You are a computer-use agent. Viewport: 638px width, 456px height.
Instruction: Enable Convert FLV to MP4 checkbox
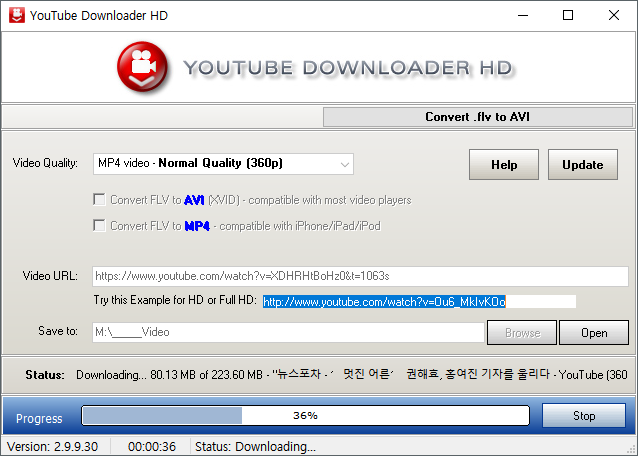pyautogui.click(x=99, y=225)
